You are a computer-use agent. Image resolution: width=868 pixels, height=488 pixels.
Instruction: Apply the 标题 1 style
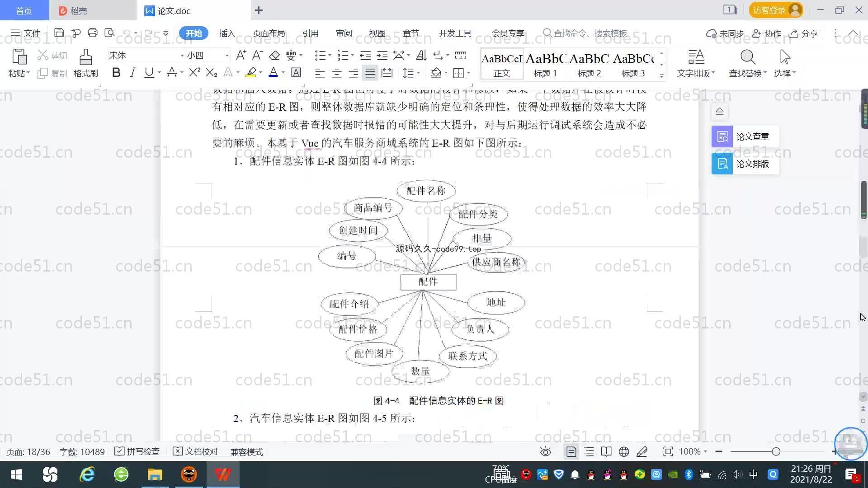pyautogui.click(x=546, y=64)
